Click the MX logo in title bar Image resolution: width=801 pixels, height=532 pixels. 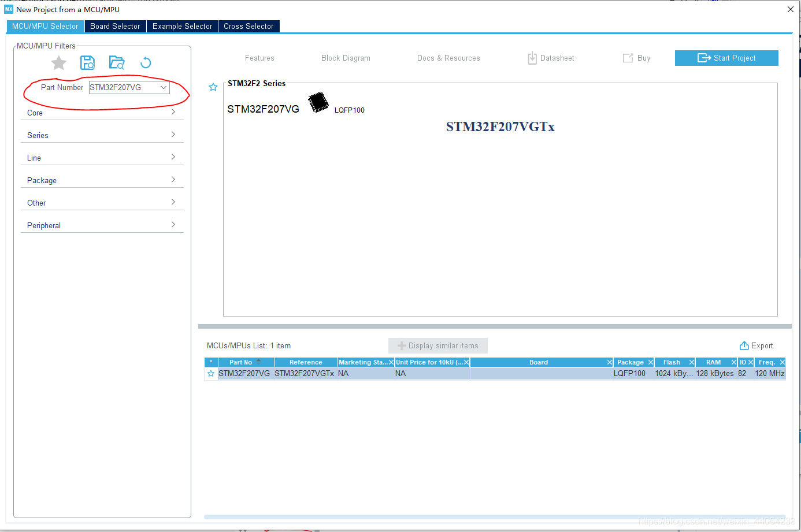pyautogui.click(x=9, y=9)
